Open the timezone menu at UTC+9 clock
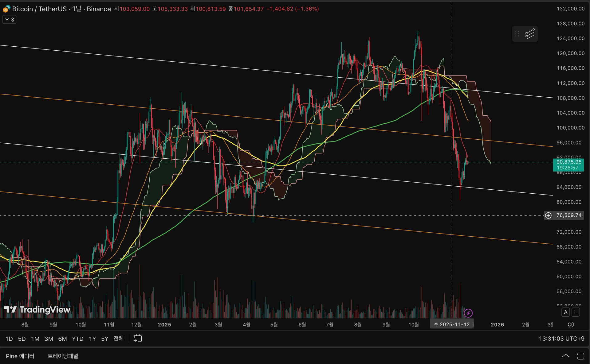Screen dimensions: 590x364 [x=561, y=339]
